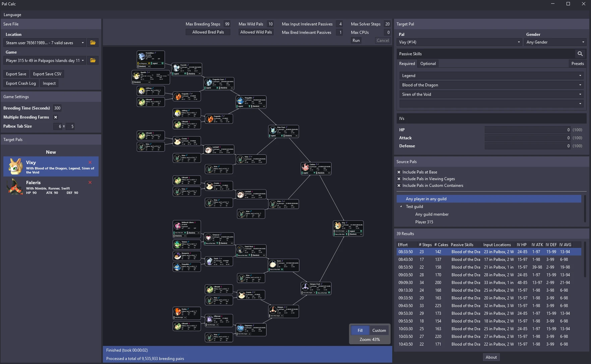Click the Attack IV value bar

pyautogui.click(x=528, y=138)
